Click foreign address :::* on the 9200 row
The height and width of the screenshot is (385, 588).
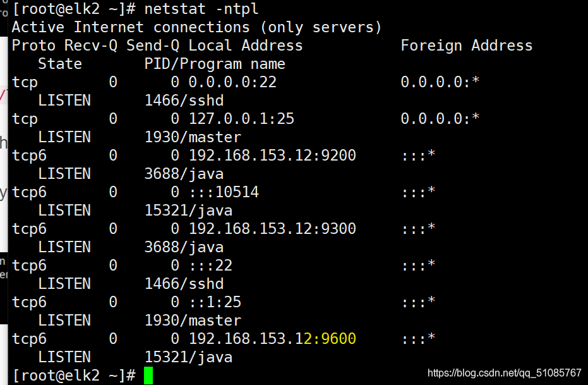(418, 155)
